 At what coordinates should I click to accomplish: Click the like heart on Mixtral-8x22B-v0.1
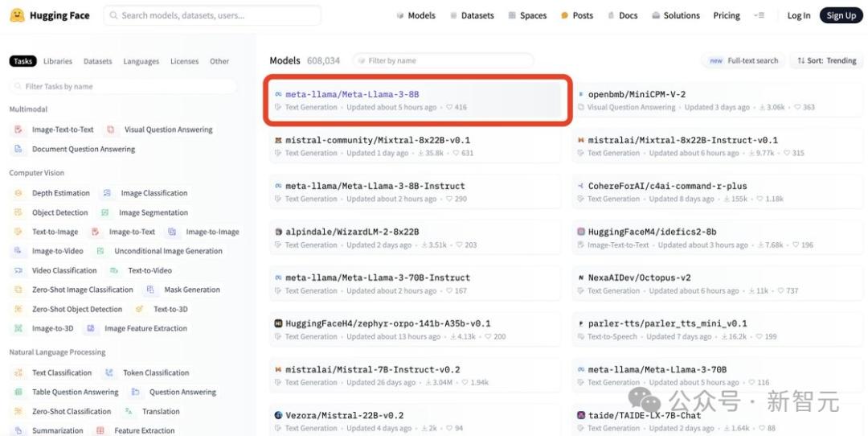(x=457, y=154)
